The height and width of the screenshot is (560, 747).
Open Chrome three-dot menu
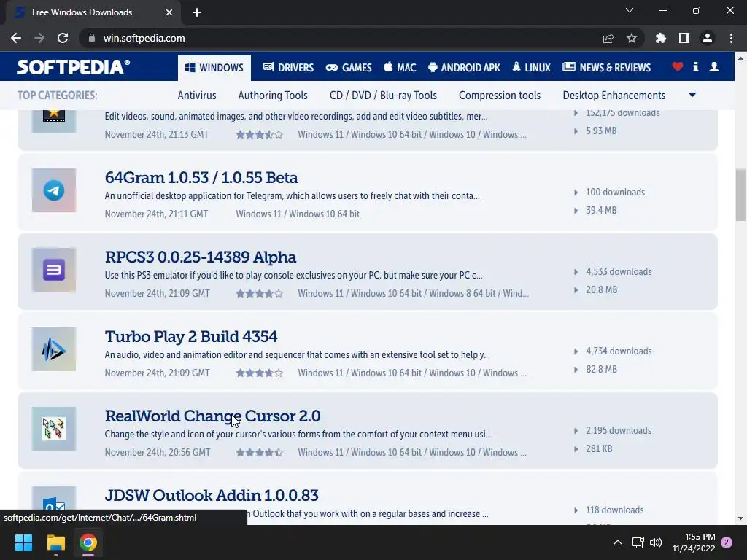point(731,38)
